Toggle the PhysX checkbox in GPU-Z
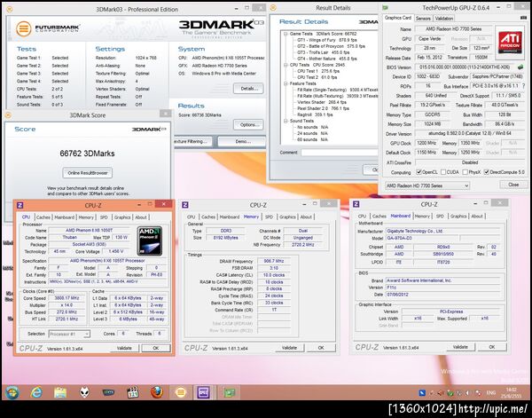The image size is (532, 418). tap(465, 172)
